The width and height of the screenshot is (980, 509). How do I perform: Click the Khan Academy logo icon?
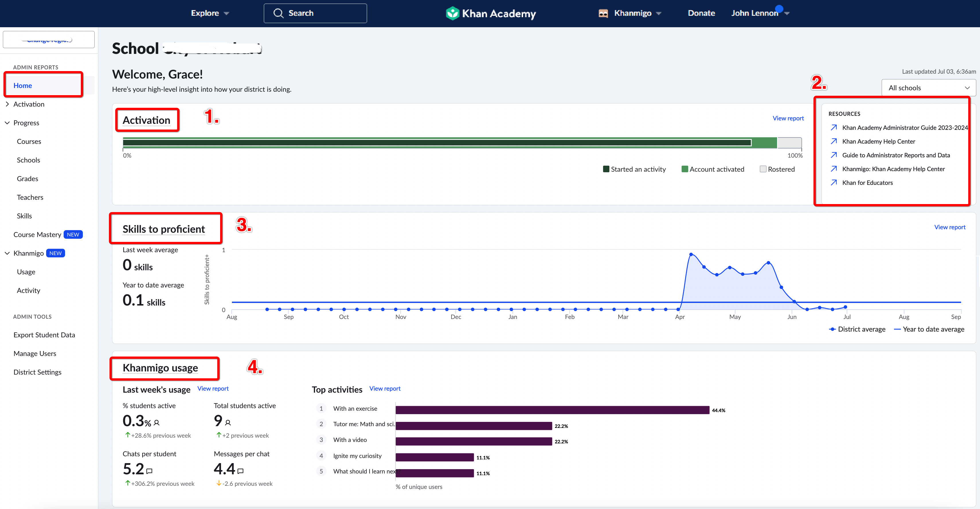[x=452, y=13]
